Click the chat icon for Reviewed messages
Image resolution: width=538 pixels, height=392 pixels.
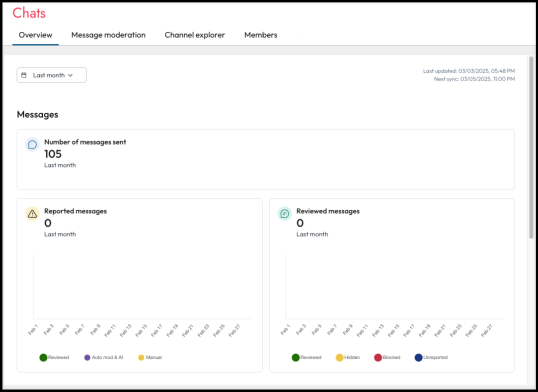click(285, 214)
